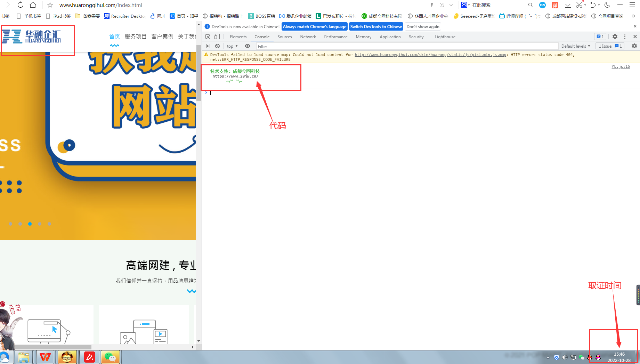640x364 pixels.
Task: Open WeChat from the taskbar
Action: click(x=110, y=357)
